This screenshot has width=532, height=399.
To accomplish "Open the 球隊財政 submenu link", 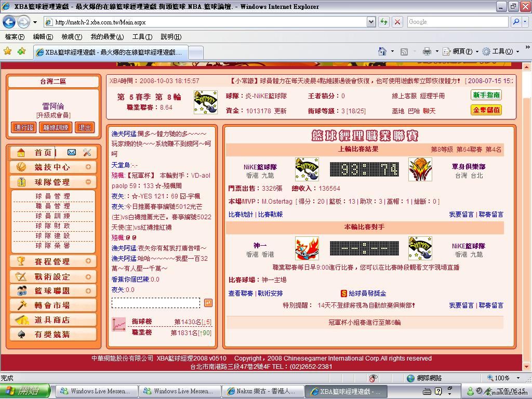I will 52,225.
